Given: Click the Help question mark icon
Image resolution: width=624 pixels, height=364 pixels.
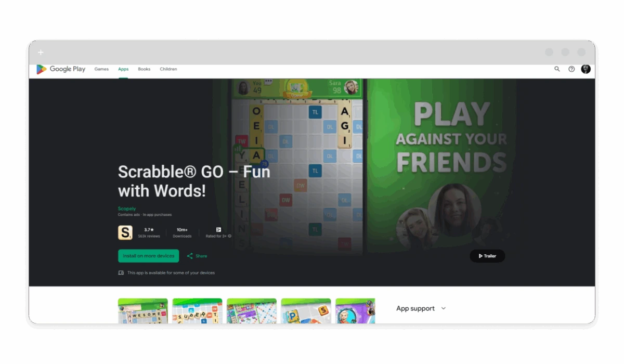Looking at the screenshot, I should 571,69.
